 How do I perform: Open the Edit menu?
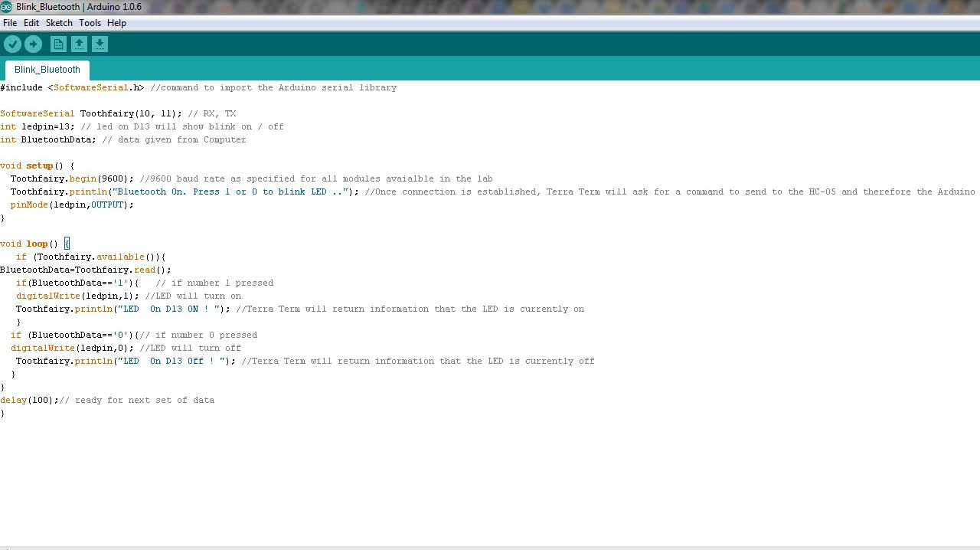coord(31,23)
